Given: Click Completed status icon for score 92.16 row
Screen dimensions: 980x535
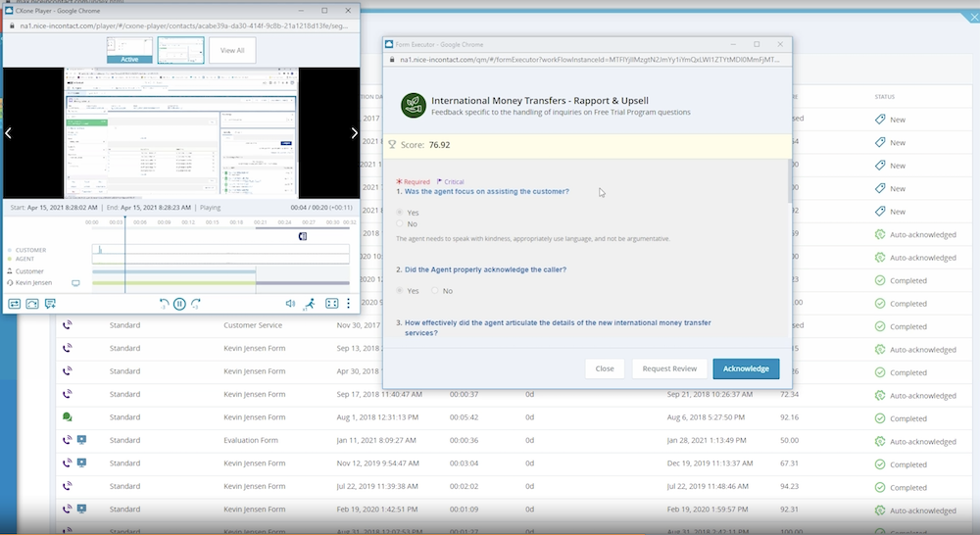Looking at the screenshot, I should point(880,418).
